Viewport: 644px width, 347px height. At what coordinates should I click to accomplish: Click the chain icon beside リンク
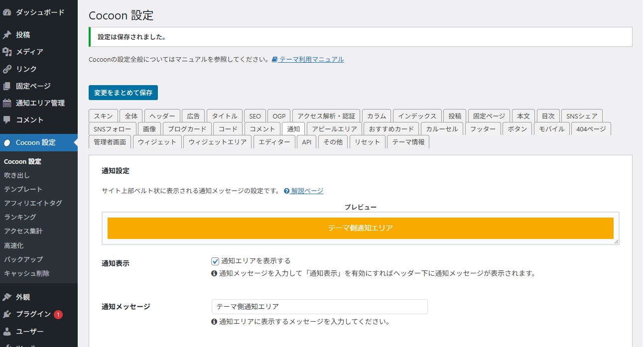tap(7, 69)
